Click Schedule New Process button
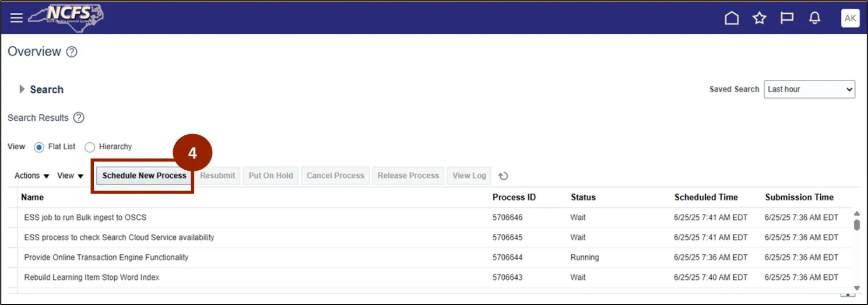The width and height of the screenshot is (868, 305). 144,176
